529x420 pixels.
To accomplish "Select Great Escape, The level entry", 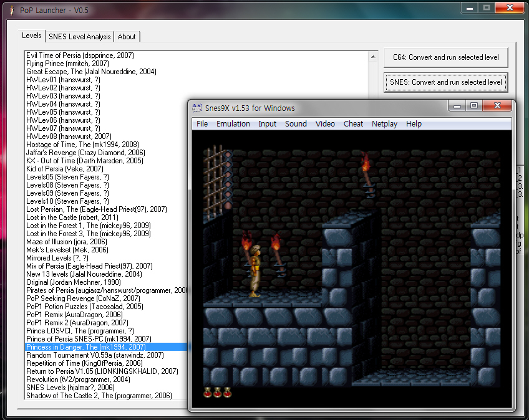I will coord(91,72).
